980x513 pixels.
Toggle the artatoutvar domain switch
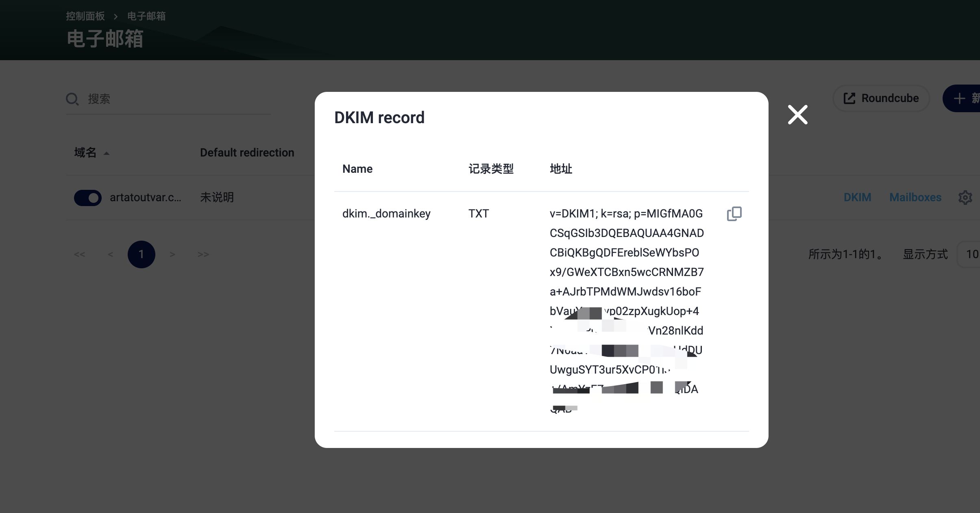coord(88,198)
